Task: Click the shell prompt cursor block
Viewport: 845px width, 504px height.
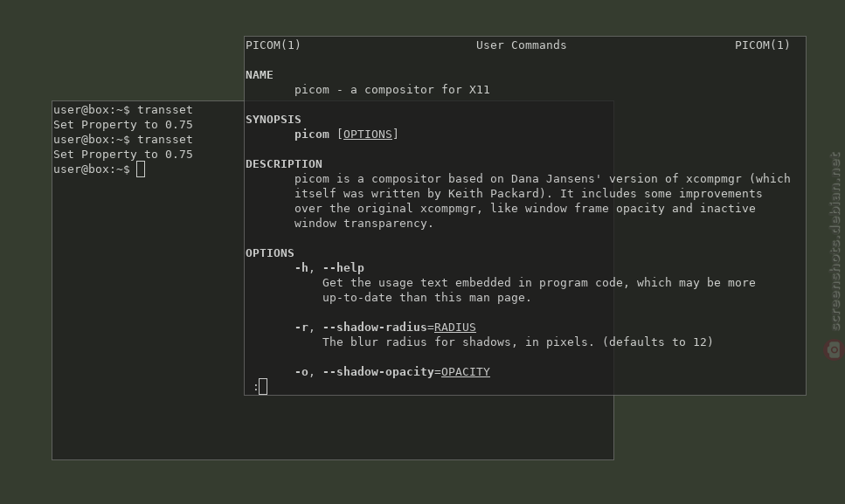Action: (x=141, y=169)
